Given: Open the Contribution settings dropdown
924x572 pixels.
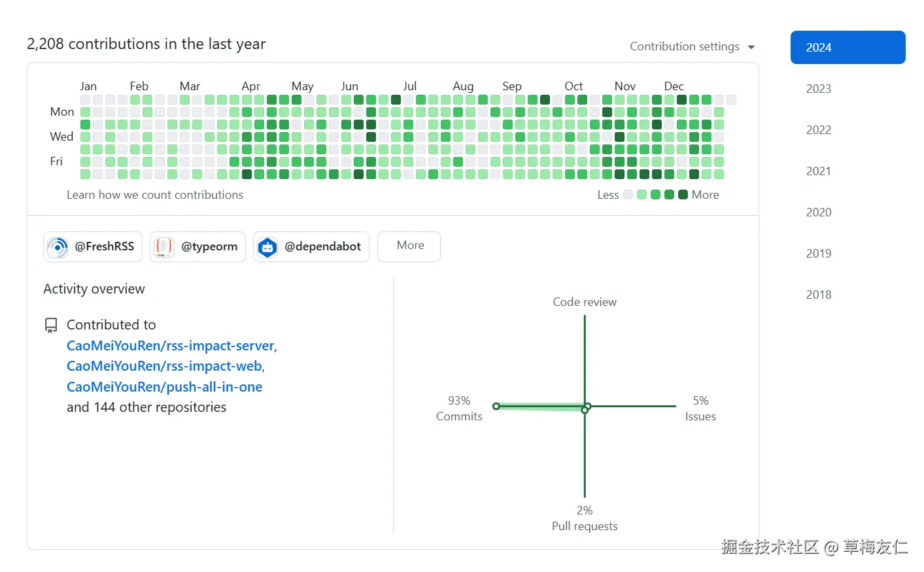Looking at the screenshot, I should click(x=693, y=46).
